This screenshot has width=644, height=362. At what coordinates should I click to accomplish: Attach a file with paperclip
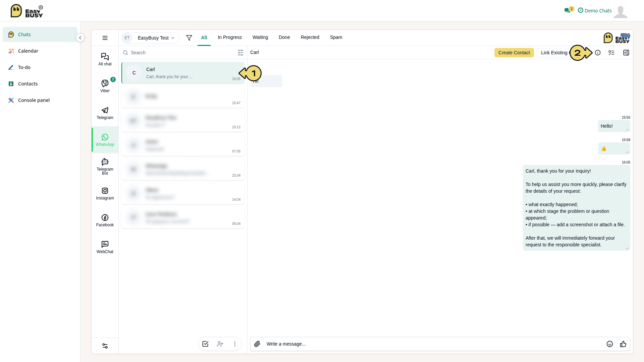[257, 344]
